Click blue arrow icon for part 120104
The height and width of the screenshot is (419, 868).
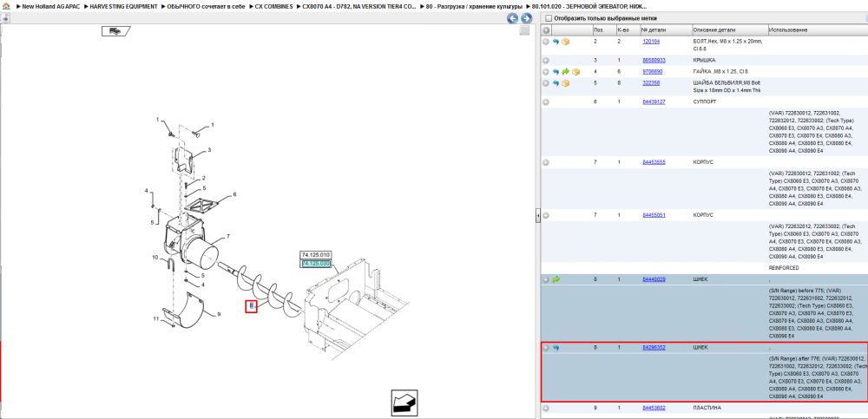pos(556,42)
